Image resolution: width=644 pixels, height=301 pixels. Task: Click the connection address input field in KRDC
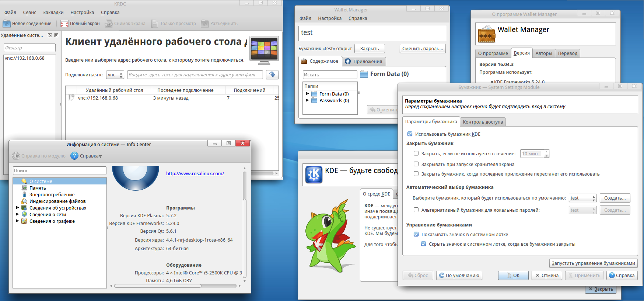click(x=195, y=75)
